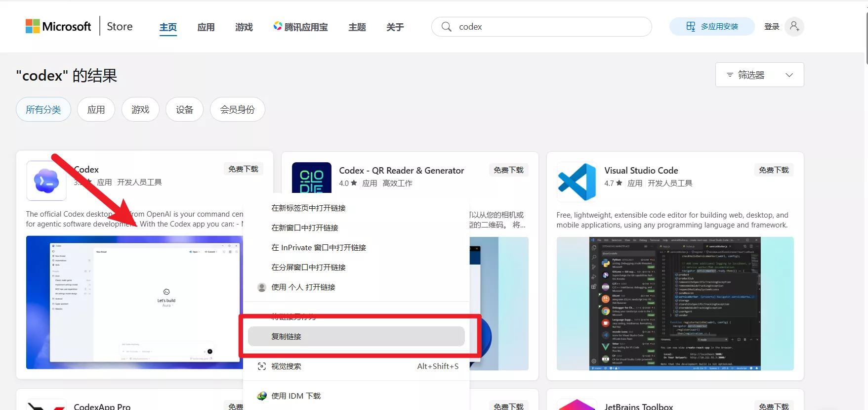Choose 在分屏窗口中打开链接 entry
The height and width of the screenshot is (410, 868).
[356, 268]
